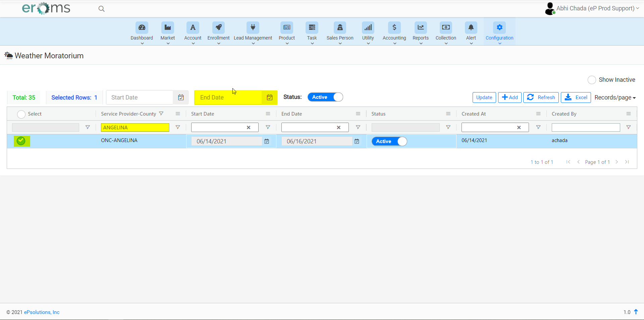Viewport: 644px width, 320px height.
Task: Click the Utility signal bars icon
Action: point(368,27)
